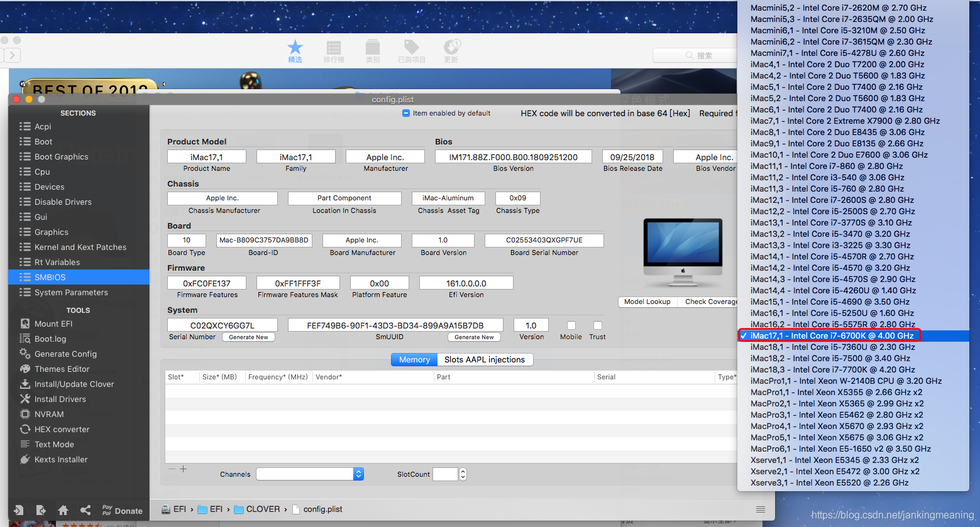This screenshot has height=527, width=980.
Task: Click the App Store 搜索 search field
Action: [695, 55]
